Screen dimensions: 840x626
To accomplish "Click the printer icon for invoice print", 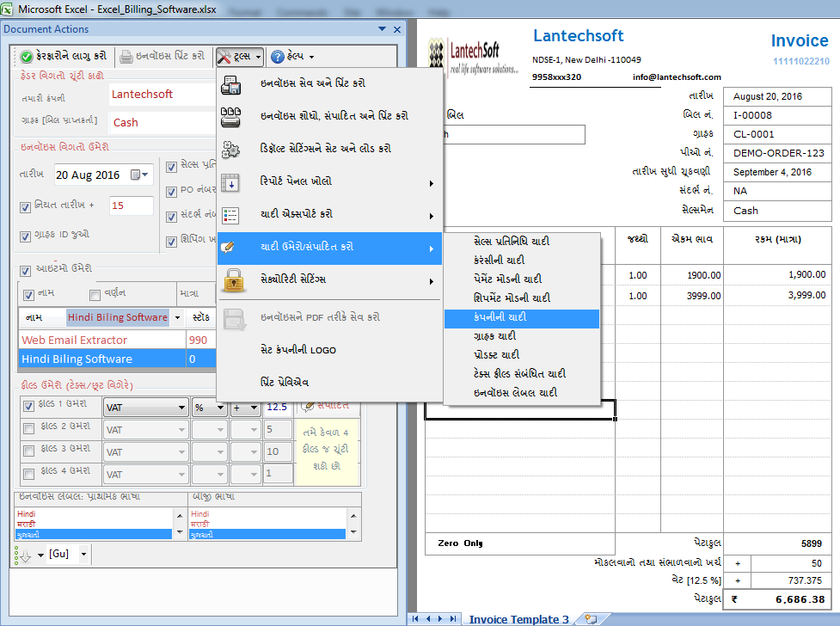I will (126, 56).
